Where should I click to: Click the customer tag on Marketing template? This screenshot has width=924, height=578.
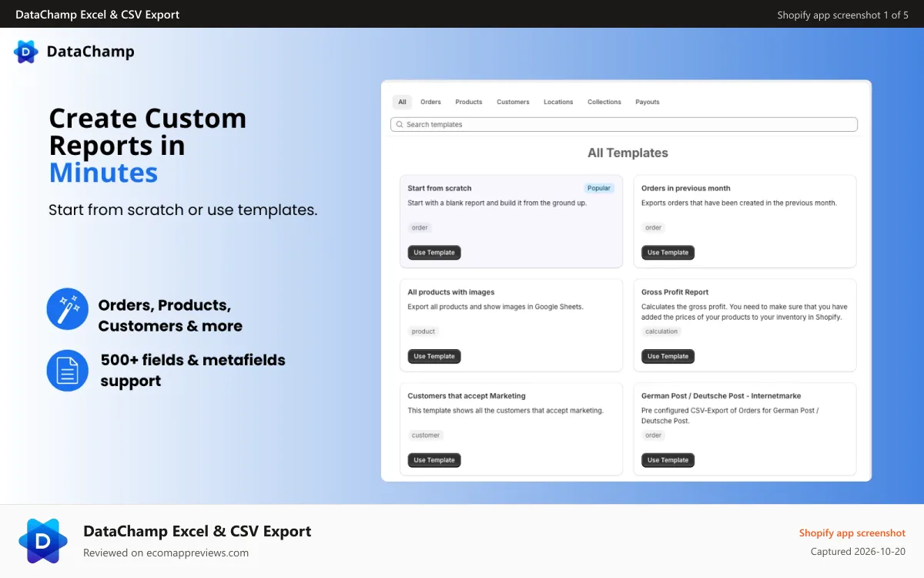click(x=426, y=435)
